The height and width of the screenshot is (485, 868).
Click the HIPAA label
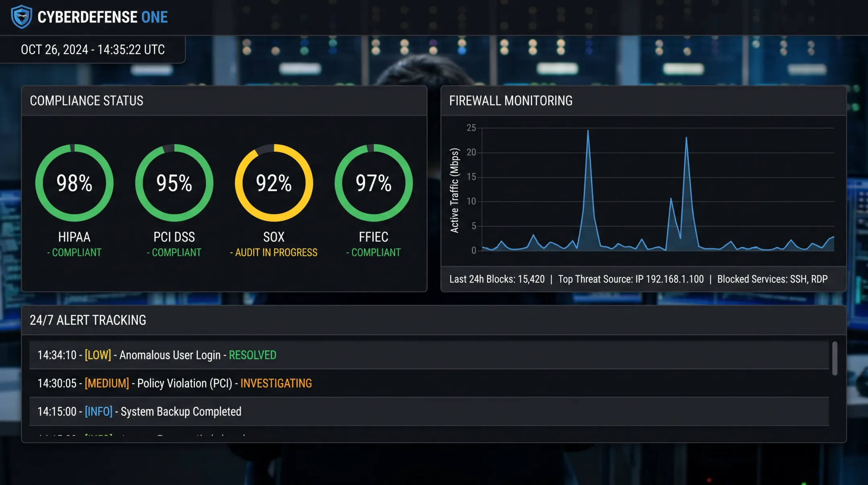[x=74, y=237]
